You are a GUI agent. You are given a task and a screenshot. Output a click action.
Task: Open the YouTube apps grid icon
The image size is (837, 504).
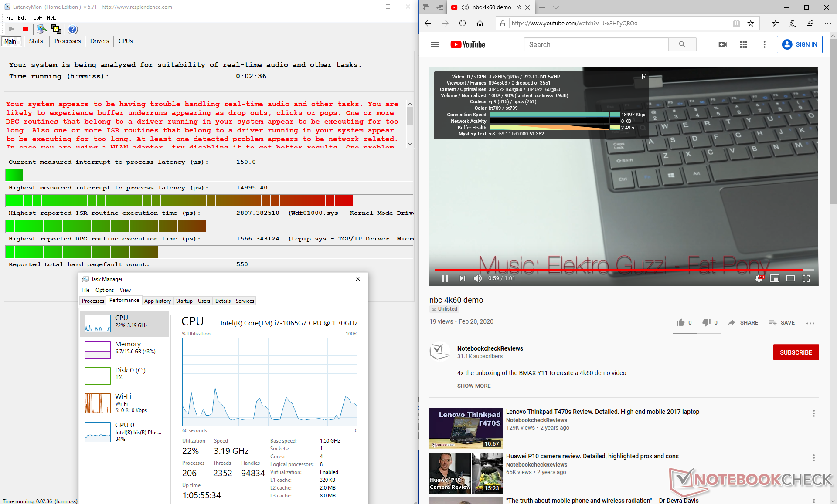[x=744, y=44]
